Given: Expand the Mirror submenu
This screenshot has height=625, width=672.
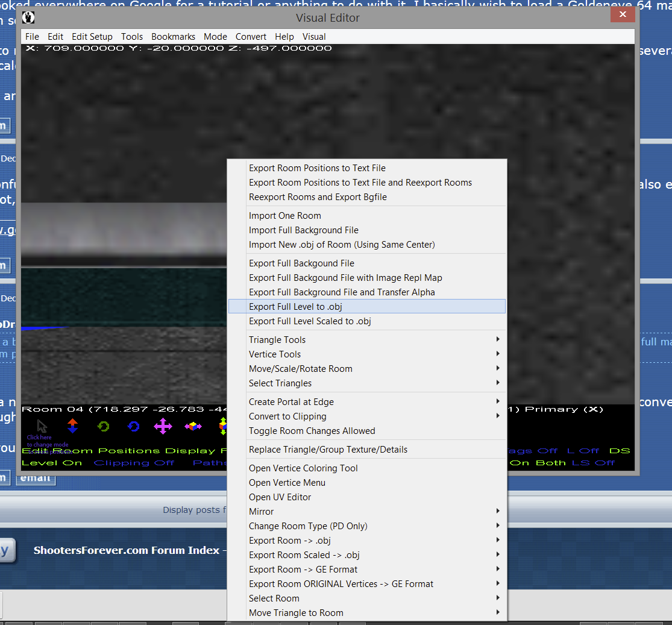Looking at the screenshot, I should [367, 512].
